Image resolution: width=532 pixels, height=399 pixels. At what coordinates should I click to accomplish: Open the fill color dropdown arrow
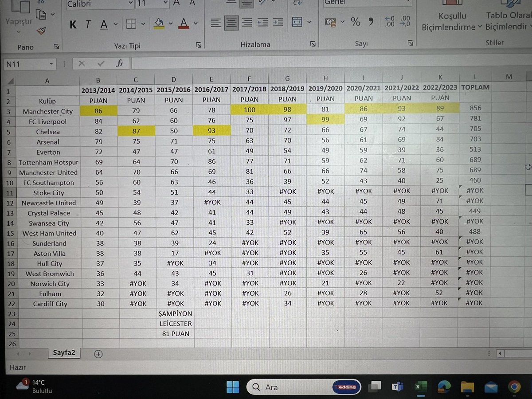click(x=171, y=23)
